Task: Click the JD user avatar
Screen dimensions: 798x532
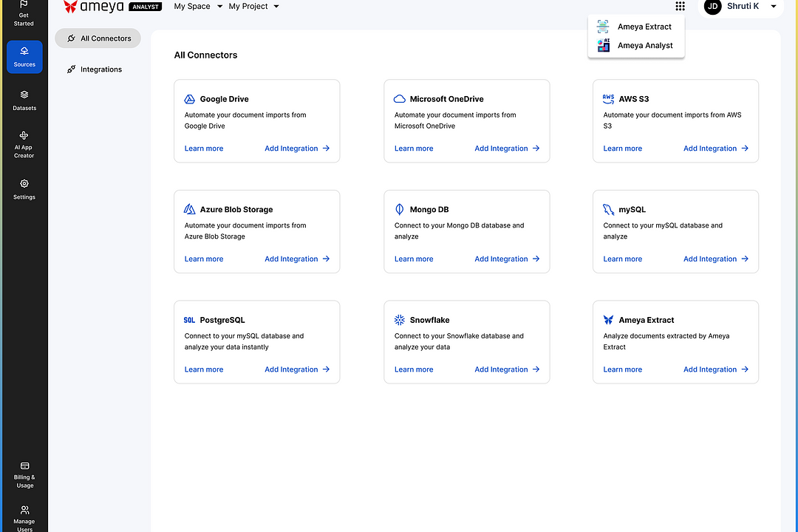Action: click(712, 7)
